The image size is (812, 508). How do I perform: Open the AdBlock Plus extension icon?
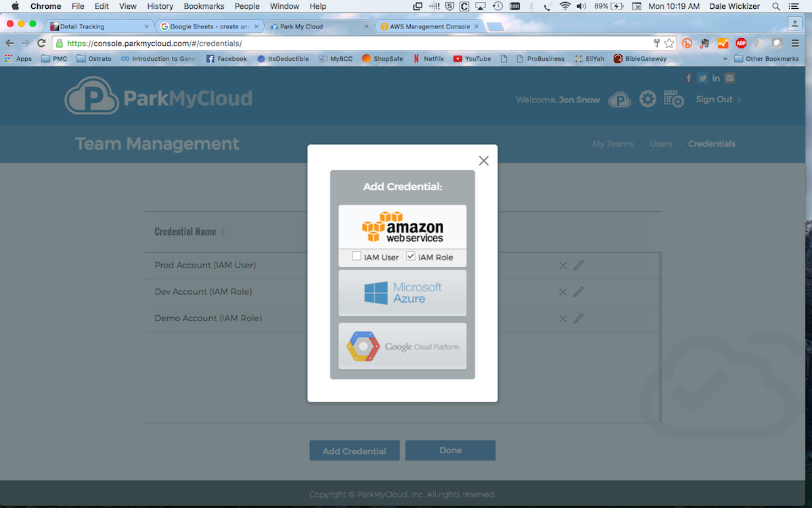tap(741, 43)
